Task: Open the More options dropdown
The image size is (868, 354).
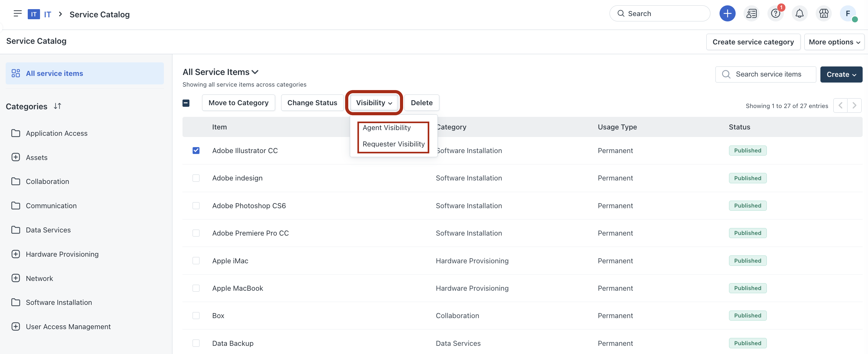Action: pyautogui.click(x=834, y=42)
